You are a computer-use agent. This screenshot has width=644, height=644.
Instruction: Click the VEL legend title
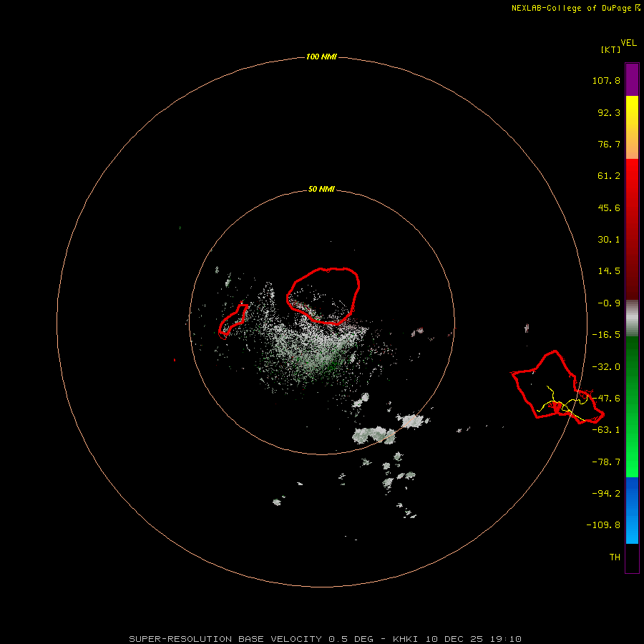click(x=629, y=43)
